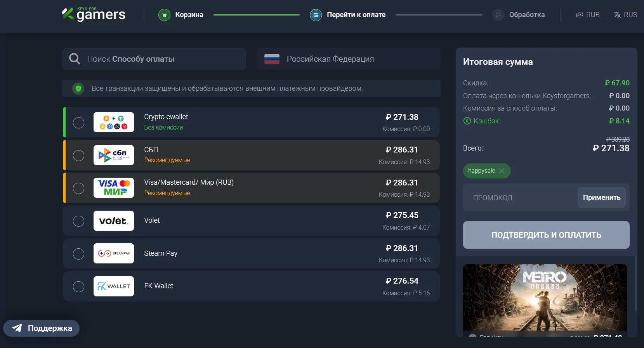644x348 pixels.
Task: Click the Volet payment logo
Action: point(114,221)
